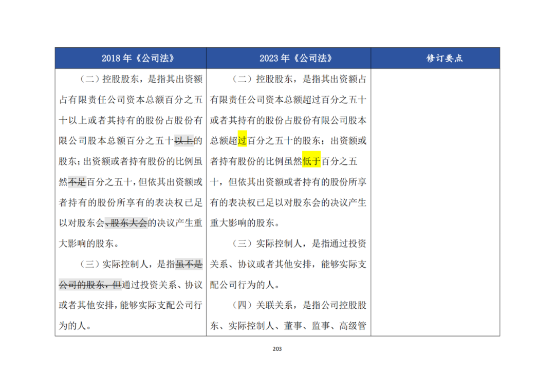Click page number "203"
The image size is (555, 392).
(x=277, y=349)
